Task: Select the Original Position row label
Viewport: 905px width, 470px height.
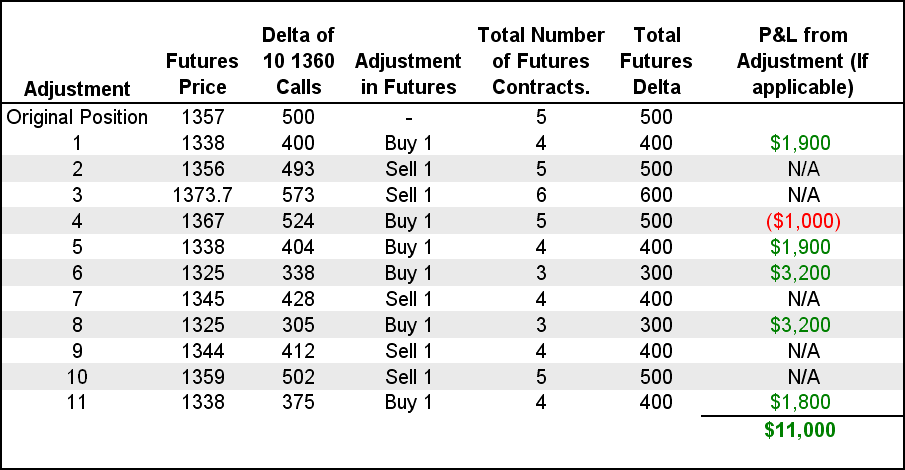Action: coord(77,117)
